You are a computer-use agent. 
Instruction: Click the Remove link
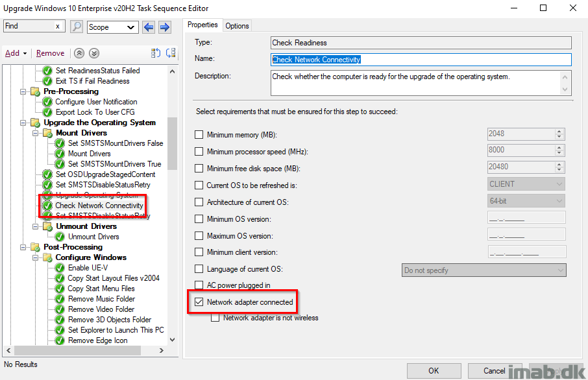point(50,53)
